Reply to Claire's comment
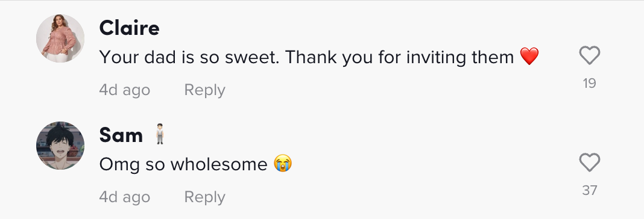Image resolution: width=644 pixels, height=219 pixels. pos(204,90)
